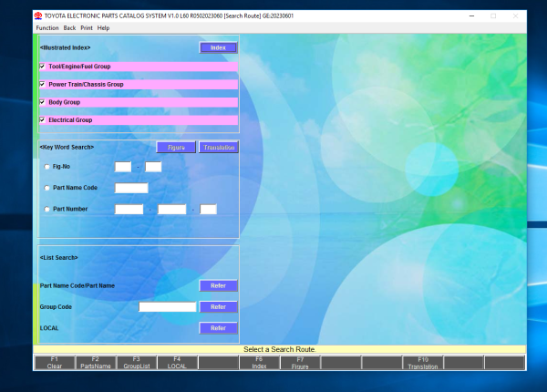
Task: Click the F2 PartsName function key
Action: click(96, 363)
